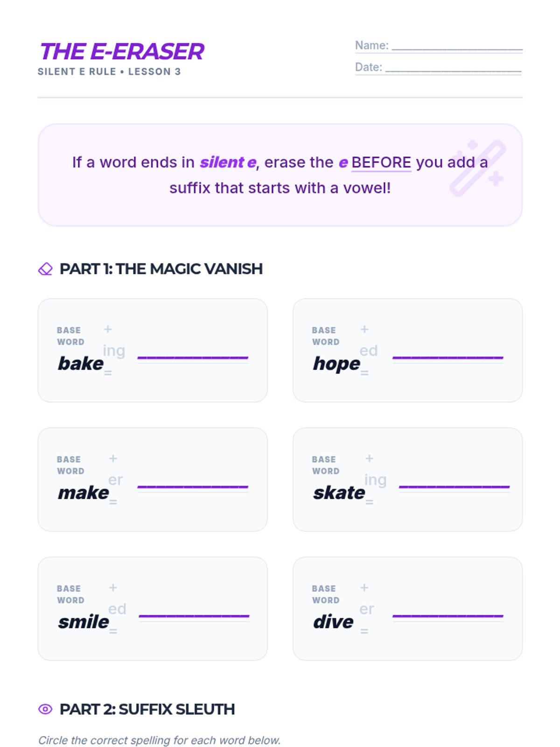Click the eye icon beside Part 2 heading
The height and width of the screenshot is (747, 560).
(x=45, y=709)
